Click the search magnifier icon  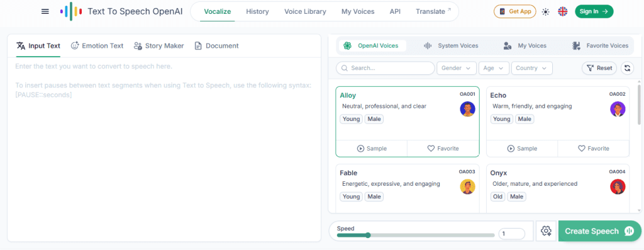[x=344, y=68]
